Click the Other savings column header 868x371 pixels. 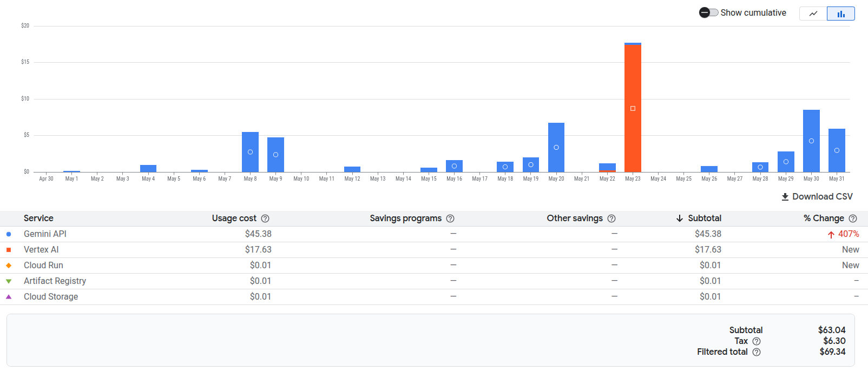point(575,218)
